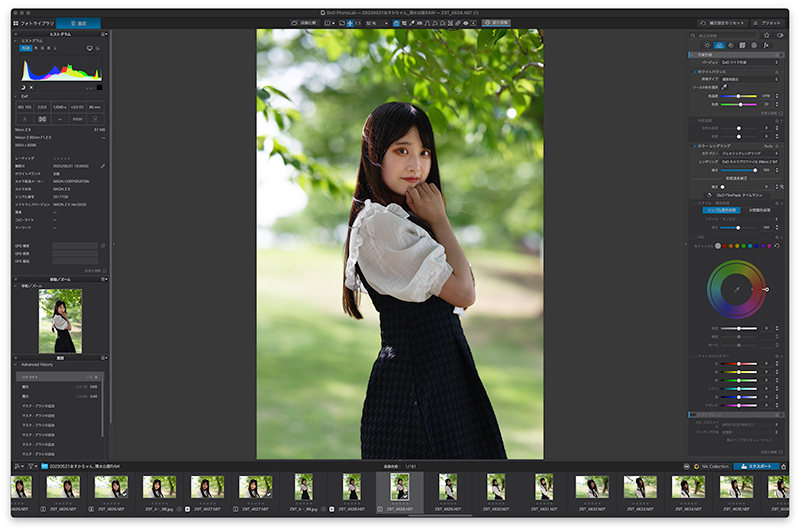The image size is (800, 531).
Task: Toggle active corrections filter switch
Action: [x=780, y=35]
